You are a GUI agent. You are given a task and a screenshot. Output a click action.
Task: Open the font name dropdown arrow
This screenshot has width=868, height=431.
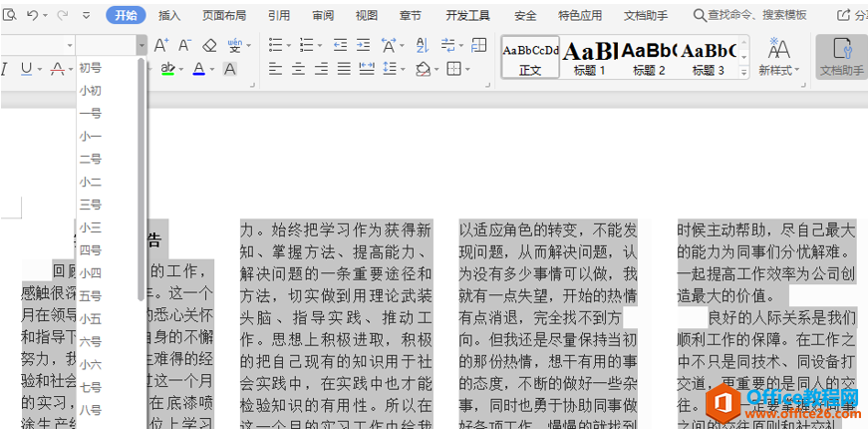[x=70, y=45]
